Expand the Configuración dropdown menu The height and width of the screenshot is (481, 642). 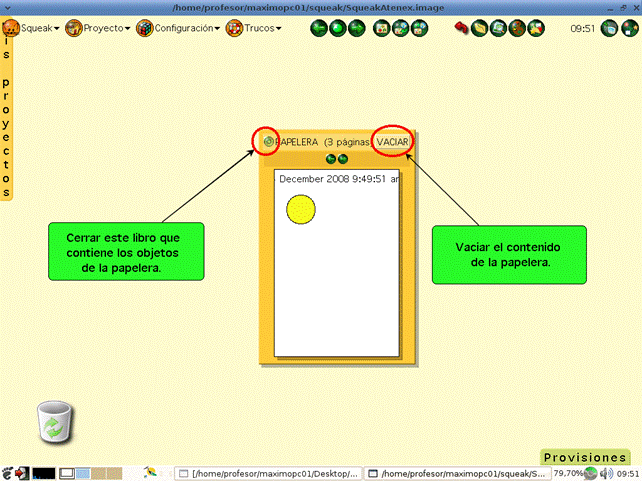click(x=179, y=28)
